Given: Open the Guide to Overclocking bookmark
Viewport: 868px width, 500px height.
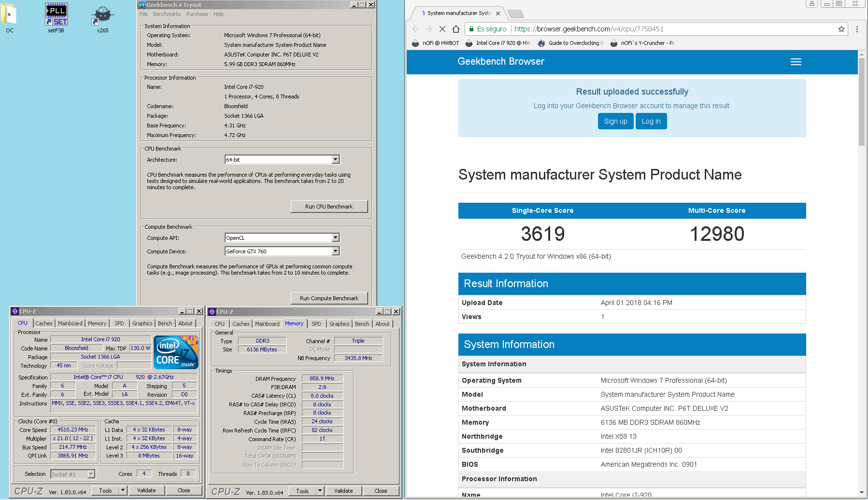Looking at the screenshot, I should [x=570, y=43].
